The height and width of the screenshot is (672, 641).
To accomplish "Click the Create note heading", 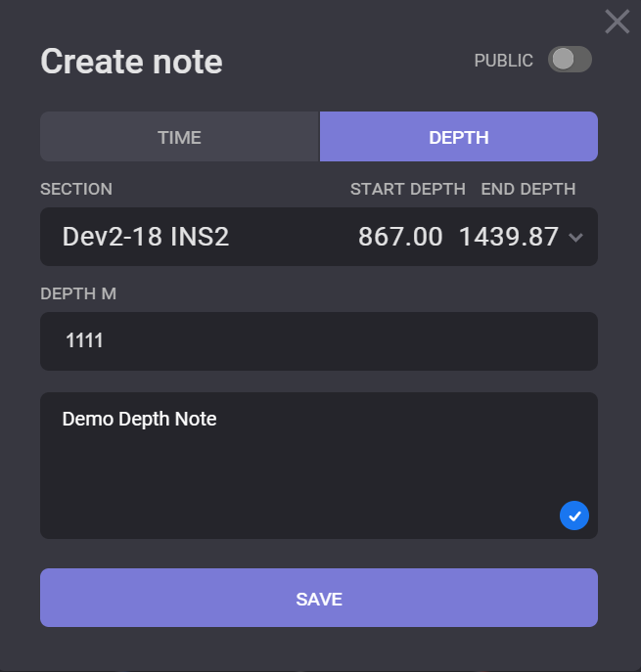I will pos(131,62).
